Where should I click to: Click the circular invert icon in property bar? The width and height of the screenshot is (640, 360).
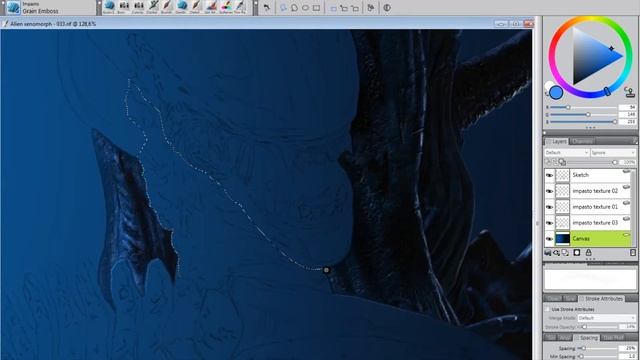[387, 8]
